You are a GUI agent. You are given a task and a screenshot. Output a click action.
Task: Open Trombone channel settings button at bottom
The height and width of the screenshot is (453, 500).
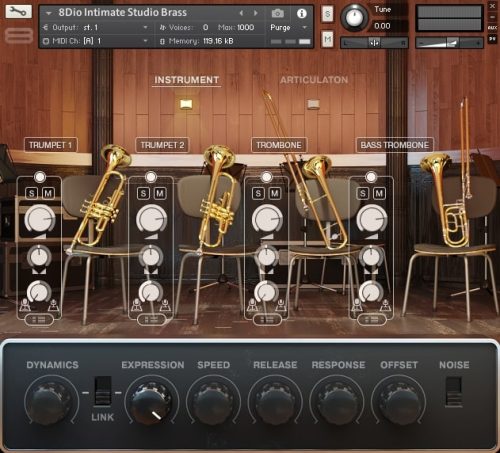pyautogui.click(x=267, y=320)
